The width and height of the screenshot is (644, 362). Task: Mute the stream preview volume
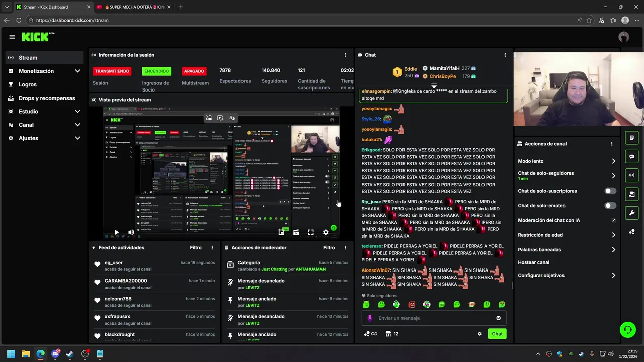click(x=131, y=232)
